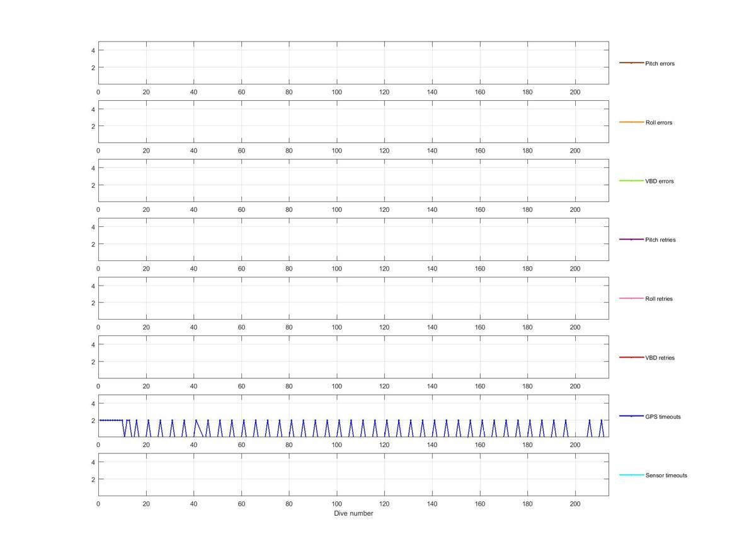The height and width of the screenshot is (558, 756).
Task: Click the last GPS timeouts spike after dive 200
Action: [602, 428]
